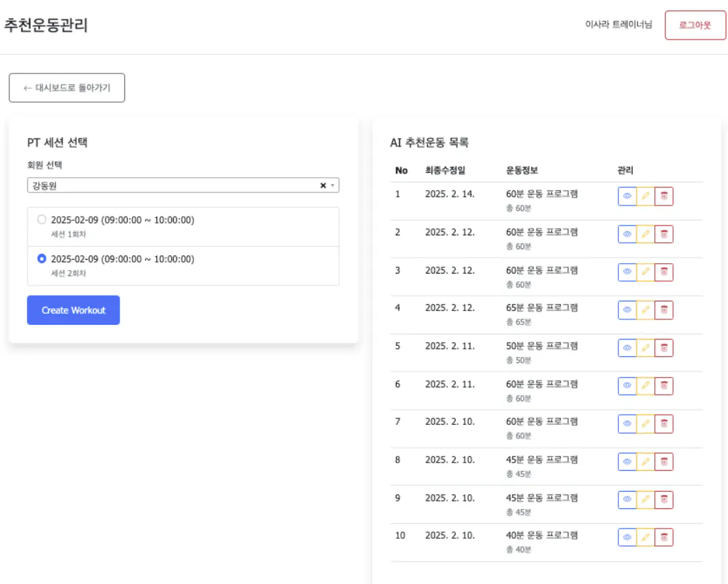Click the Create Workout button
This screenshot has width=728, height=584.
pos(74,310)
